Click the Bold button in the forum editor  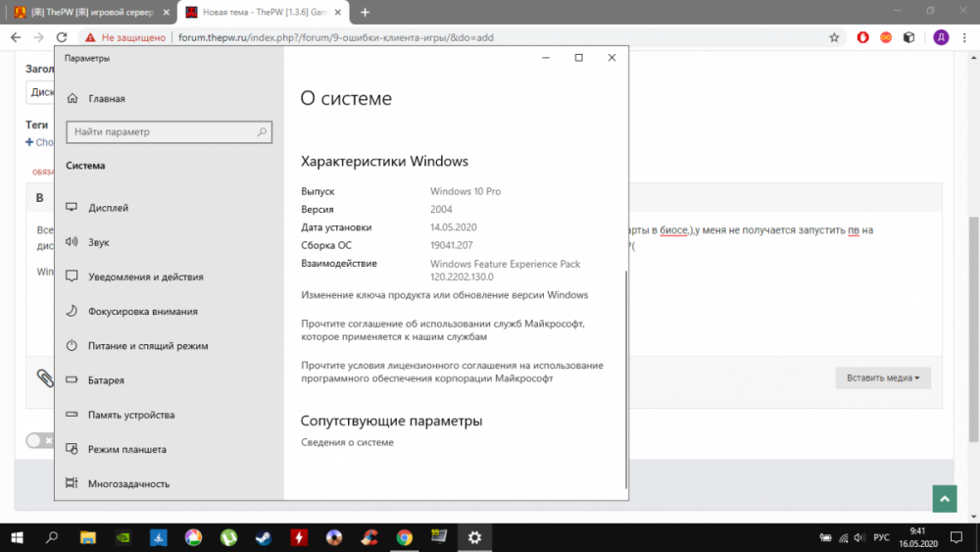pyautogui.click(x=39, y=197)
